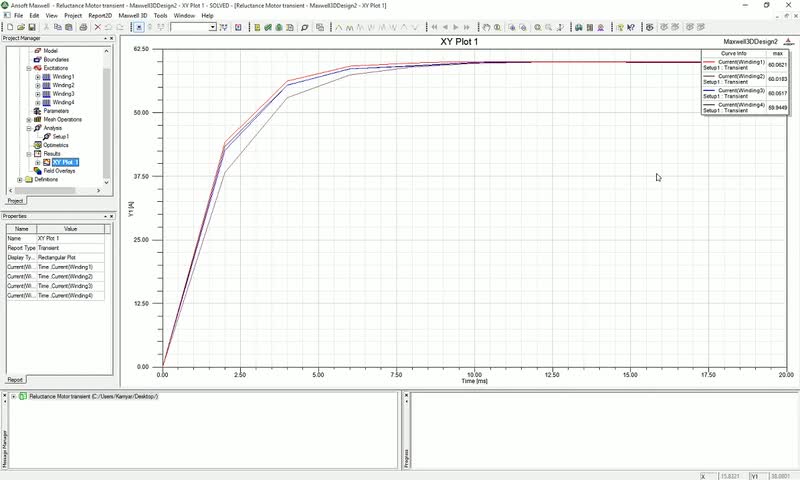Viewport: 800px width, 480px height.
Task: Open the Report2D menu
Action: (x=100, y=16)
